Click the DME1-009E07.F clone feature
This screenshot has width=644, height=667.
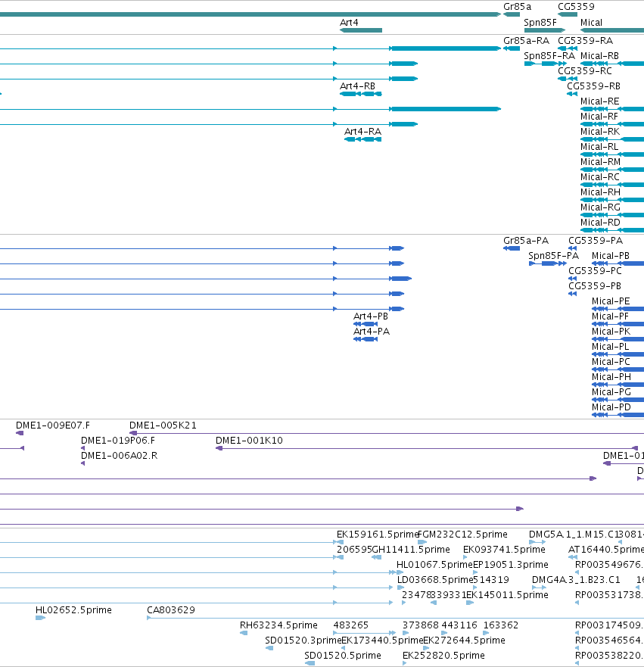(20, 433)
